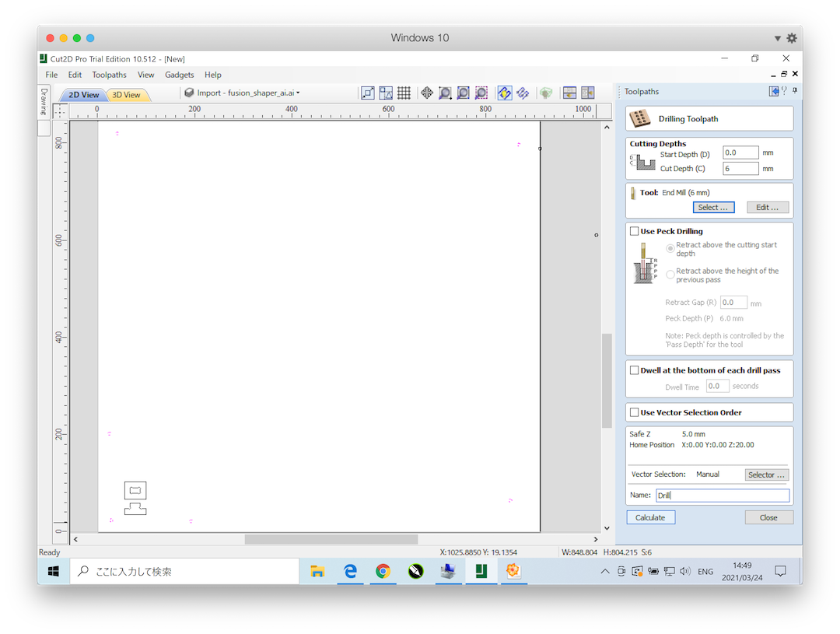Click the Switch to Drawing tab icon
The width and height of the screenshot is (840, 634).
(x=774, y=91)
